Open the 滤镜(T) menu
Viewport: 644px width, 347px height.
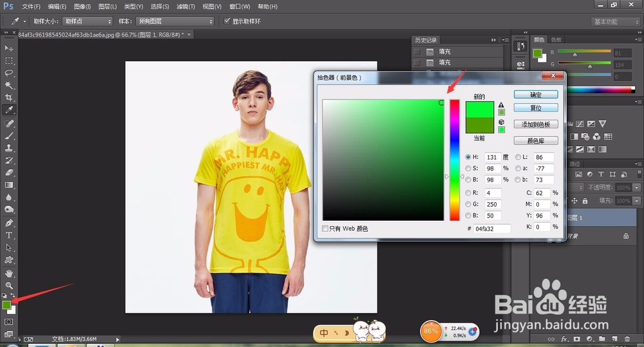point(185,6)
